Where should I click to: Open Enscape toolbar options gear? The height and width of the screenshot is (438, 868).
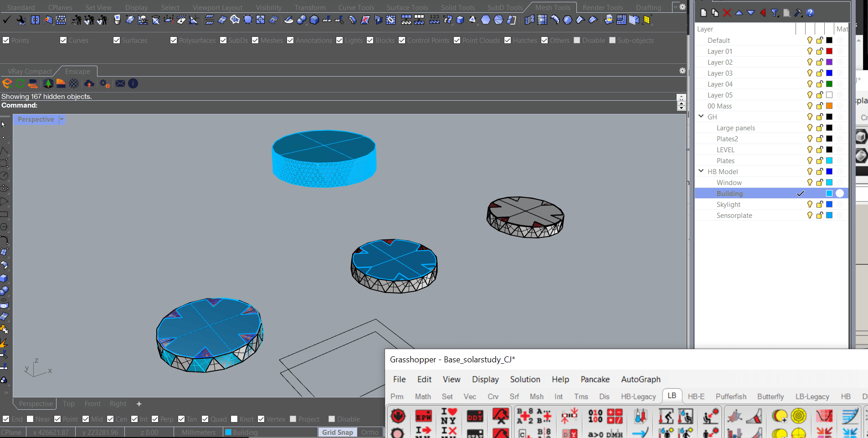tap(683, 71)
